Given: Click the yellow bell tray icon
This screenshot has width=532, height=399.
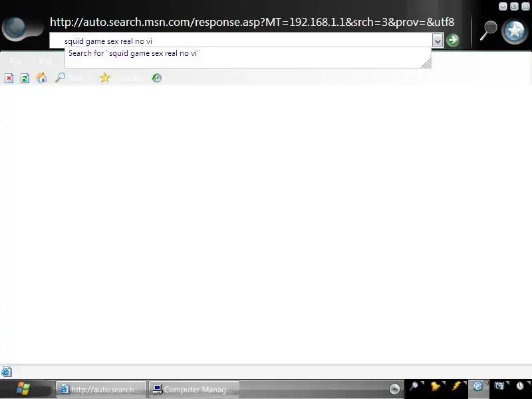Looking at the screenshot, I should click(436, 386).
